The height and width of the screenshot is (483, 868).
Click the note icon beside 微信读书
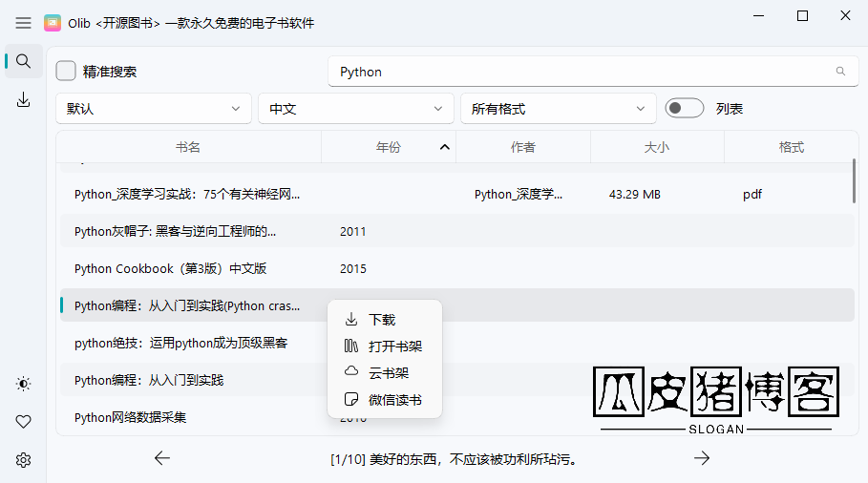[351, 399]
